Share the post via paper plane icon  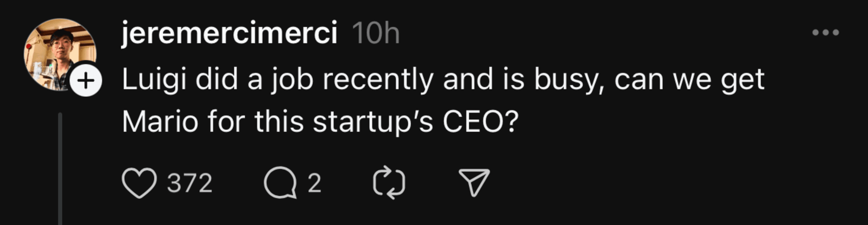(474, 182)
